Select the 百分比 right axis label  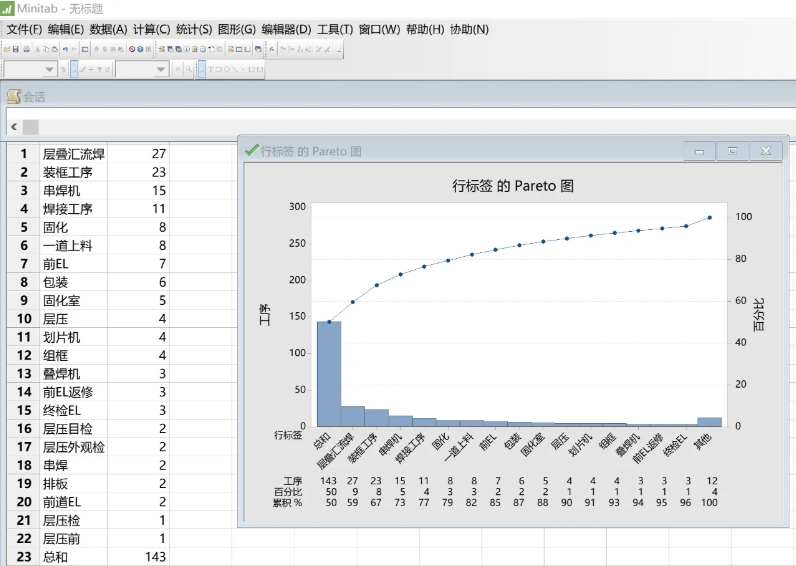758,315
